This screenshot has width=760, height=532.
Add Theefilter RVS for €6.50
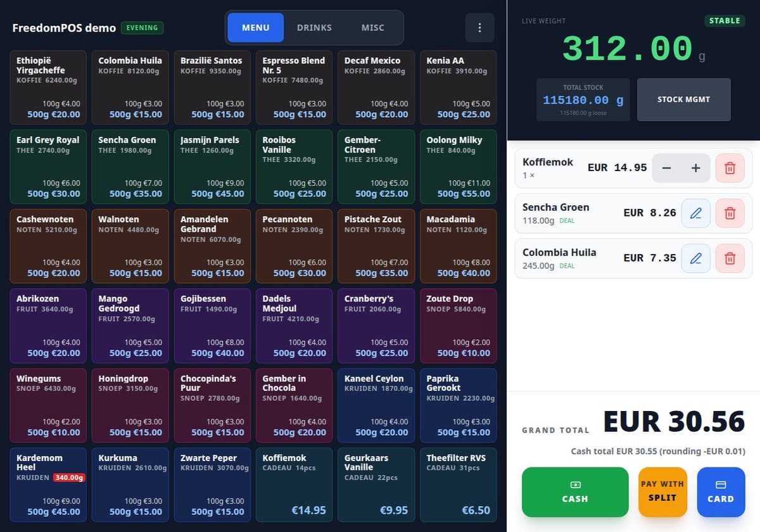pos(459,484)
